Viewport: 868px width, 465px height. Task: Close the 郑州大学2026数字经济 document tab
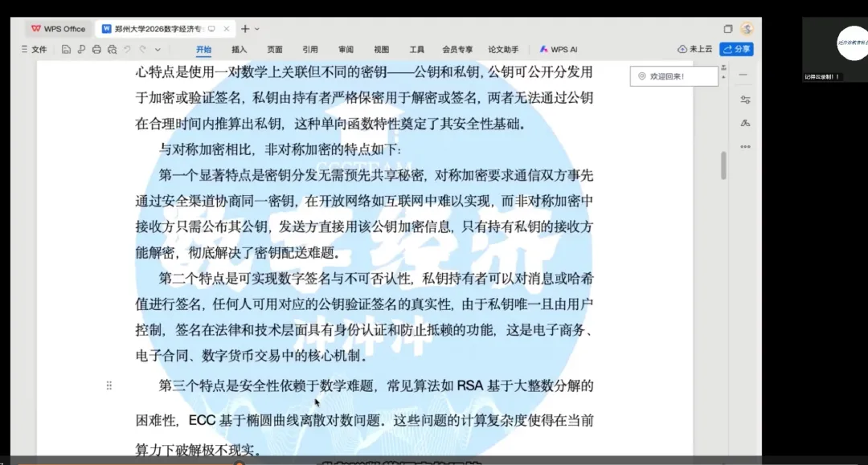click(x=227, y=29)
